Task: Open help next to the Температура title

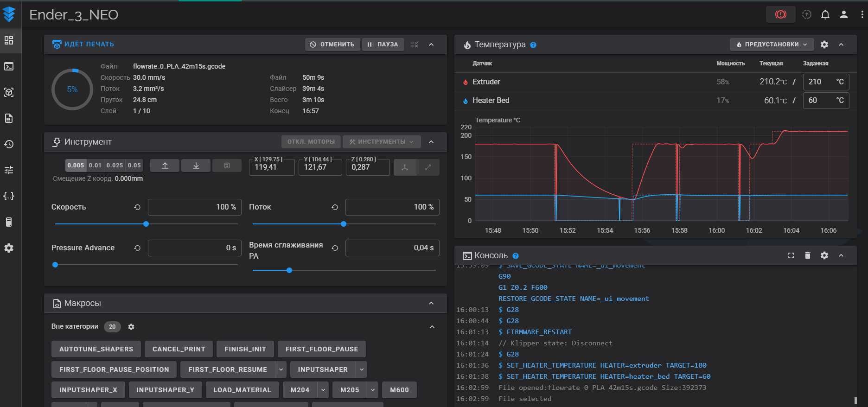Action: (533, 45)
